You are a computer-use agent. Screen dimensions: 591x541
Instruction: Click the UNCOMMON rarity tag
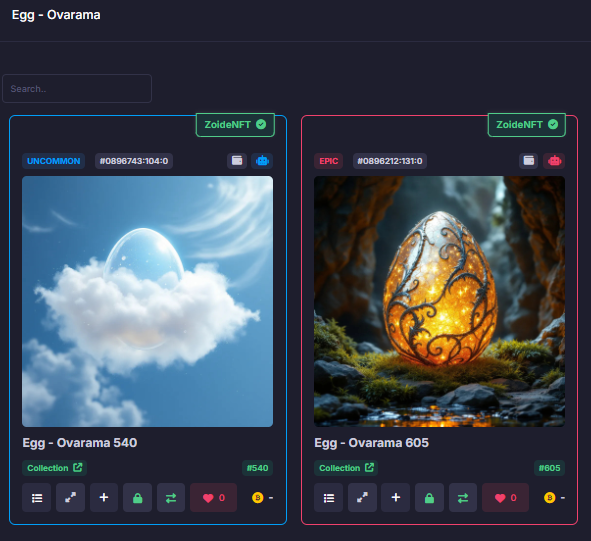tap(54, 161)
